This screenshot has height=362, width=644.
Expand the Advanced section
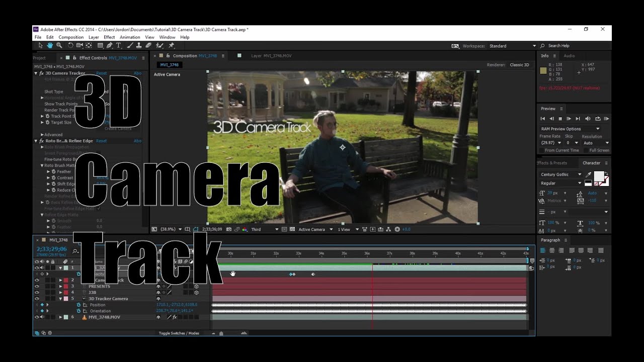(x=42, y=135)
